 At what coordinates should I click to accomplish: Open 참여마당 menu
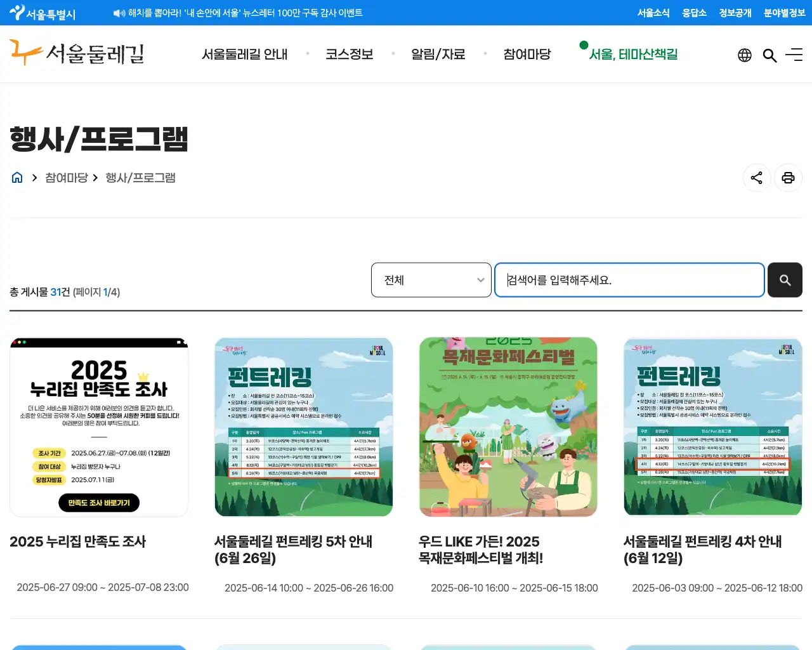pos(527,55)
